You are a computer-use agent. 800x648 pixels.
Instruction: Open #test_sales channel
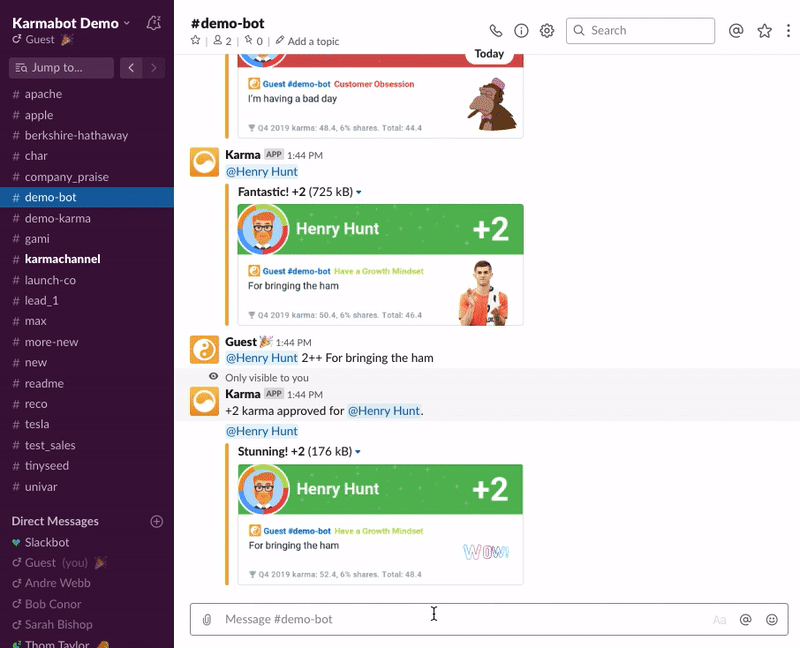click(x=87, y=445)
